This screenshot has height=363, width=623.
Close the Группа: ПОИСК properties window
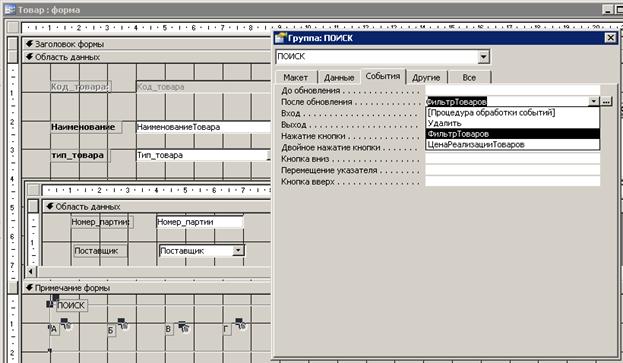[610, 38]
